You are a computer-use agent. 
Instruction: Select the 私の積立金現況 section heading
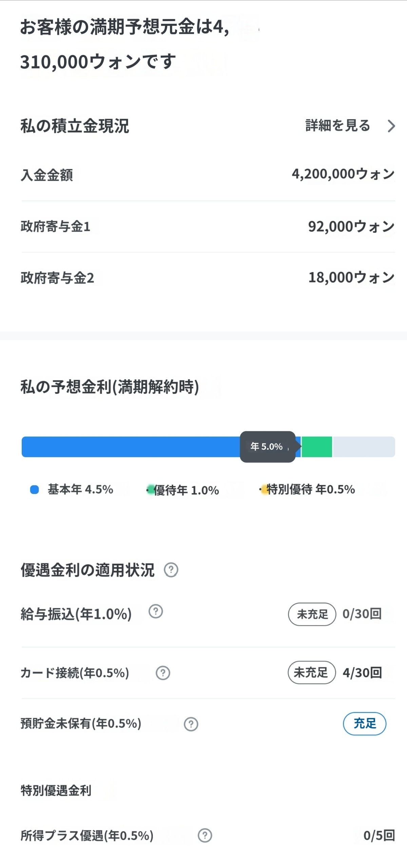coord(75,126)
